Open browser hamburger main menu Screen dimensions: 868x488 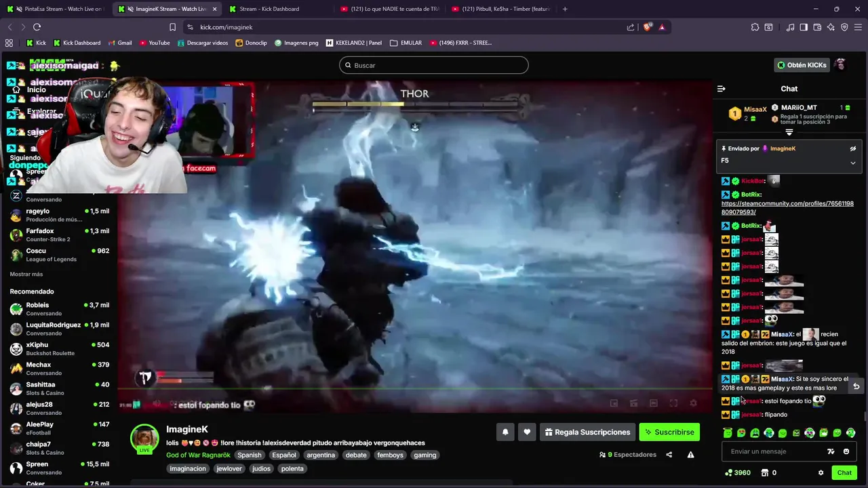click(x=858, y=27)
